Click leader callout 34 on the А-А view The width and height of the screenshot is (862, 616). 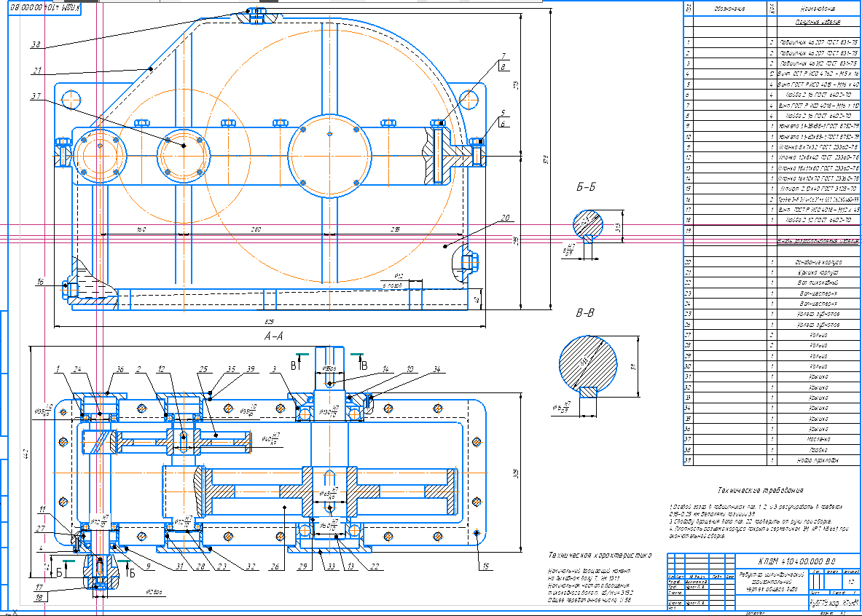point(436,369)
